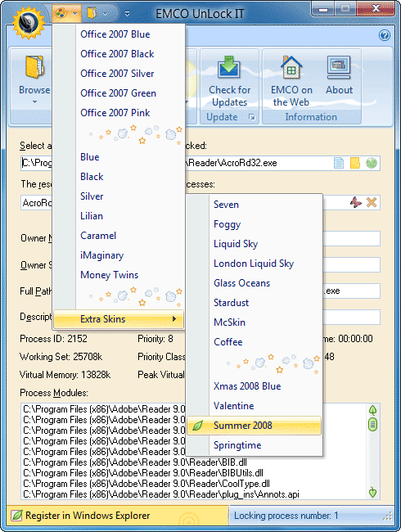The height and width of the screenshot is (532, 401).
Task: Click the module list scrollbar thumb
Action: click(x=372, y=425)
